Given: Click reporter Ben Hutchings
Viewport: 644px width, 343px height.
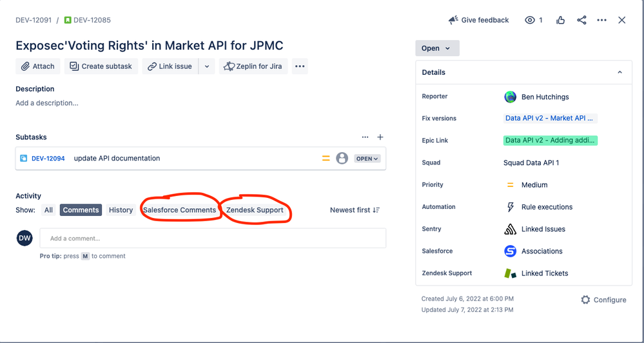Looking at the screenshot, I should click(x=545, y=97).
